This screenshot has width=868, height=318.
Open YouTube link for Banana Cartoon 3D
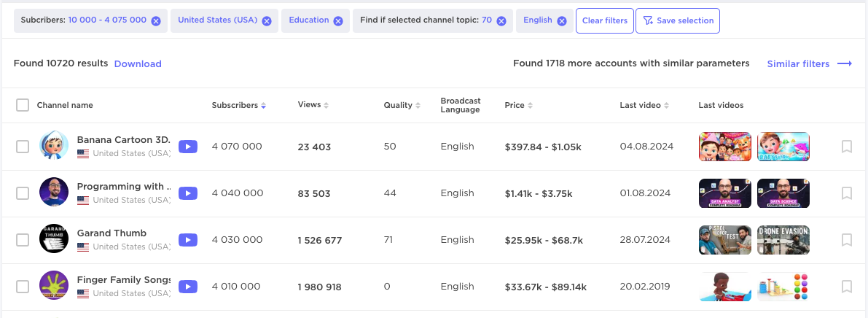pos(188,147)
